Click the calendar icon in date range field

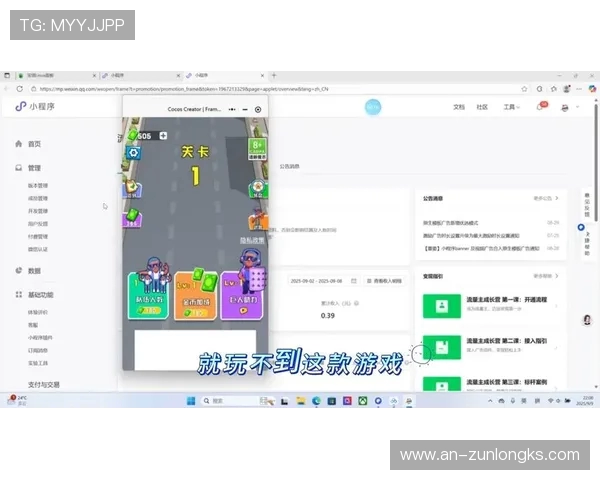click(x=354, y=281)
